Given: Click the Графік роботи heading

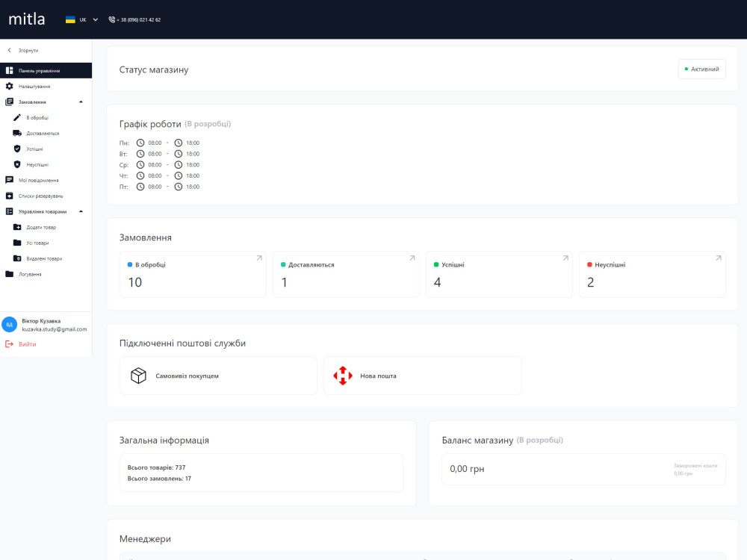Looking at the screenshot, I should tap(150, 124).
